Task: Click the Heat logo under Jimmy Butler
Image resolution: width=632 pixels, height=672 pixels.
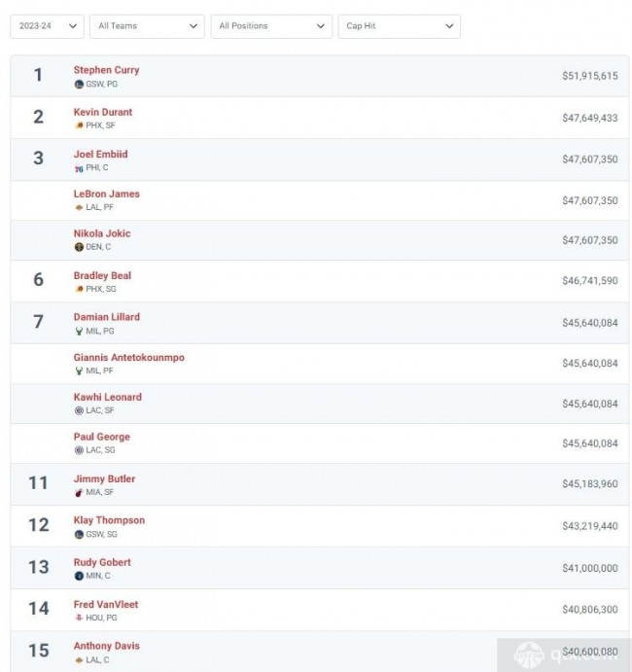Action: 79,493
